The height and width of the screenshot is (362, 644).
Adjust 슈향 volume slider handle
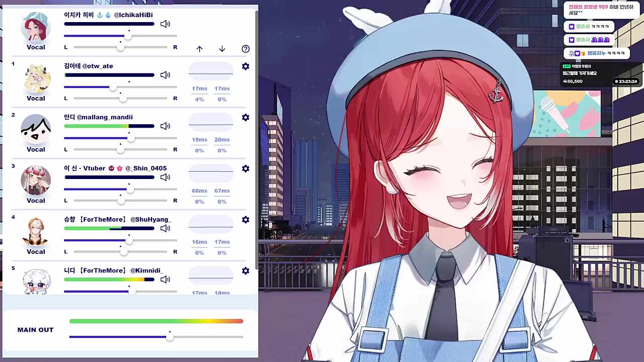pos(129,240)
